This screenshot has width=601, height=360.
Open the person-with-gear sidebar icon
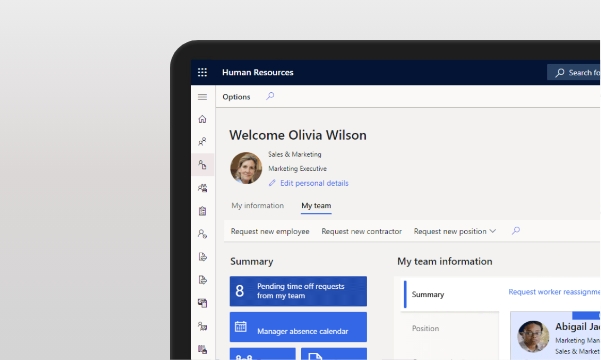[202, 234]
